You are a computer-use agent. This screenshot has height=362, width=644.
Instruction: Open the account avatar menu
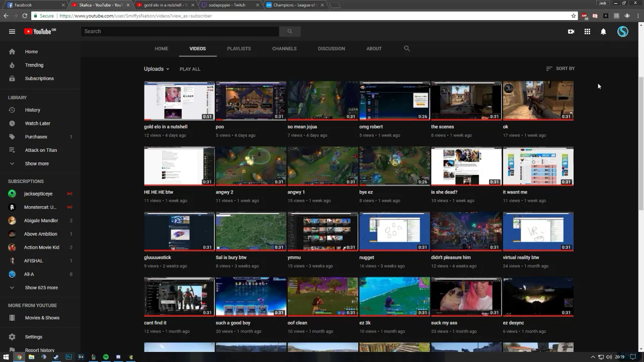[x=623, y=31]
